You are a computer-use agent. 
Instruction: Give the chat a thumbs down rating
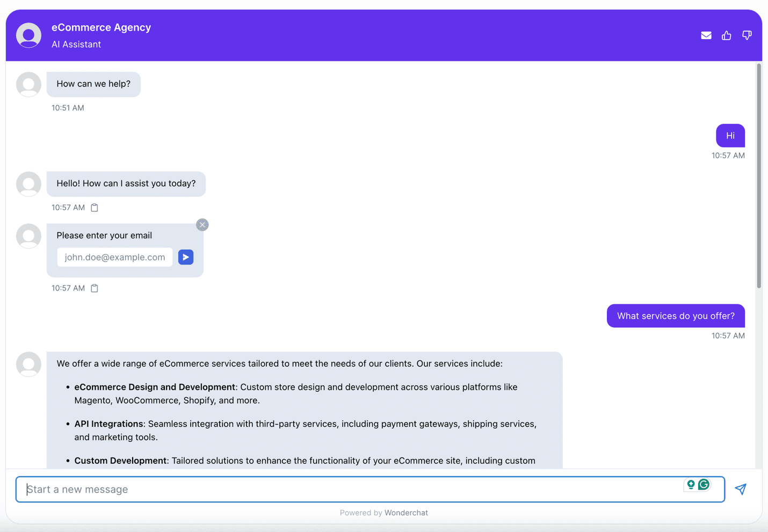[747, 35]
